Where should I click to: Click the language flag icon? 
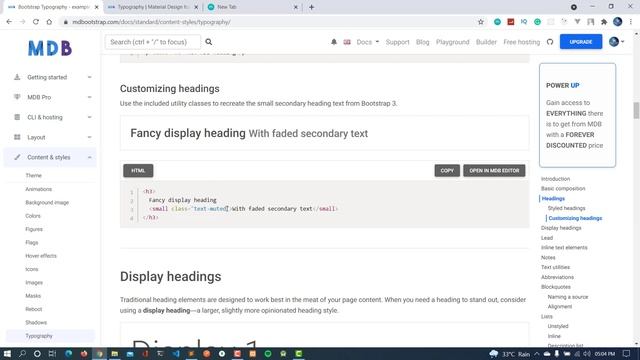[x=347, y=42]
